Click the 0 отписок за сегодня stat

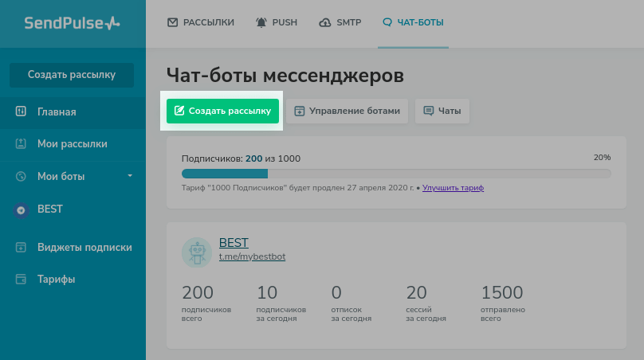pyautogui.click(x=351, y=303)
